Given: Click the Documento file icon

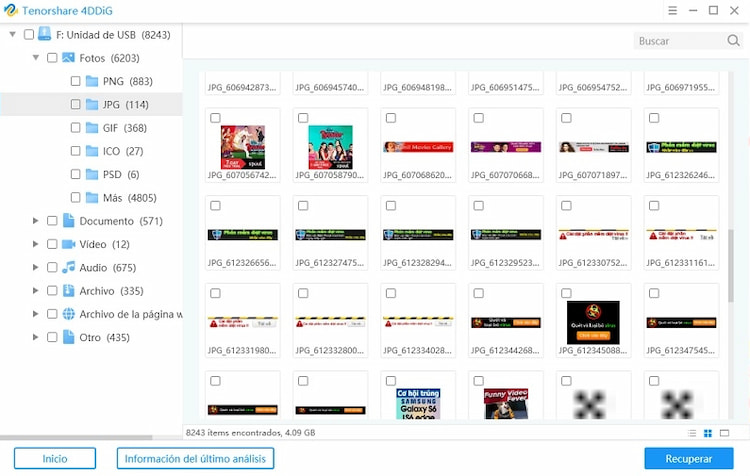Looking at the screenshot, I should point(68,221).
